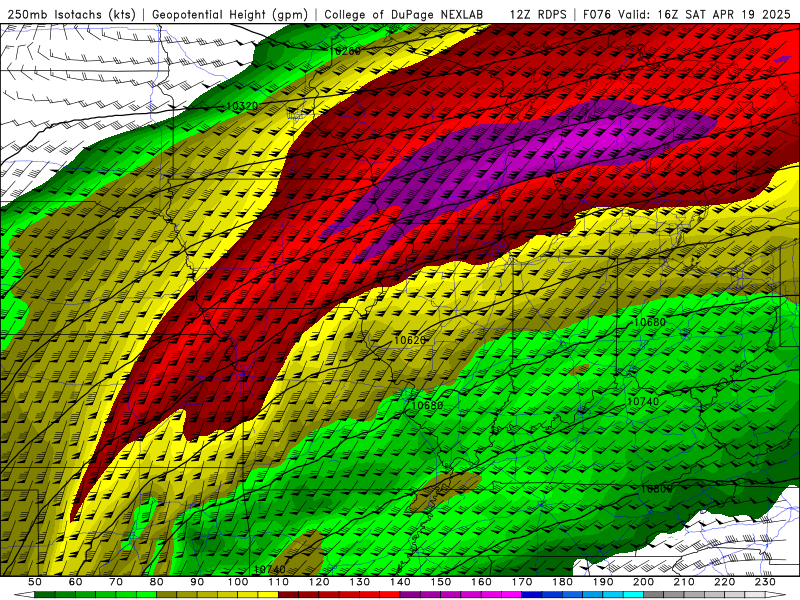The width and height of the screenshot is (800, 600).
Task: Click the 170 value on the color scale
Action: 521,582
